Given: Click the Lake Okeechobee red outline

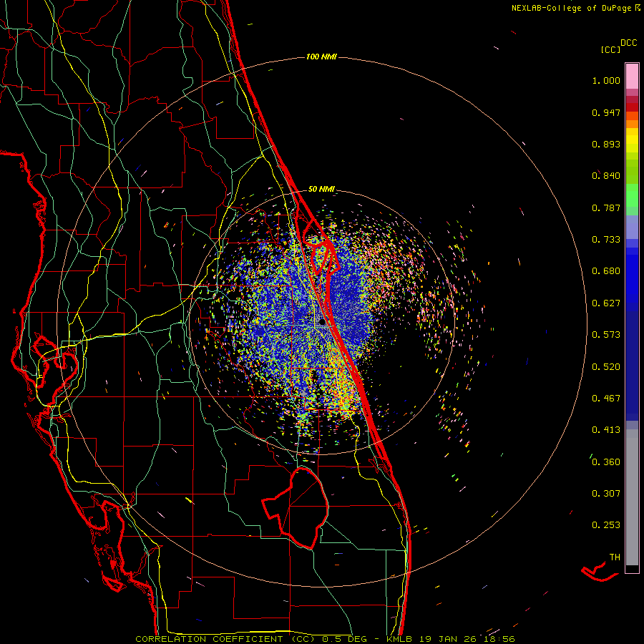Looking at the screenshot, I should (x=296, y=508).
